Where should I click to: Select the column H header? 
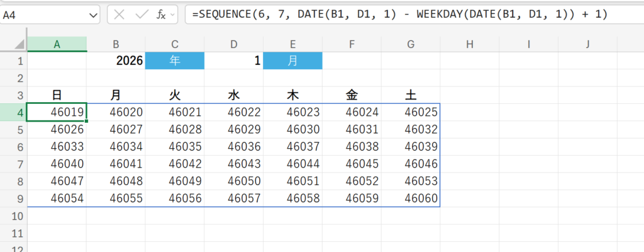(470, 43)
